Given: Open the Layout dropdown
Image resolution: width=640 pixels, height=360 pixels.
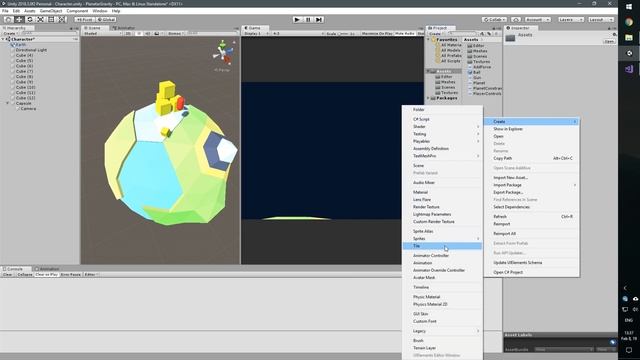Looking at the screenshot, I should point(600,20).
